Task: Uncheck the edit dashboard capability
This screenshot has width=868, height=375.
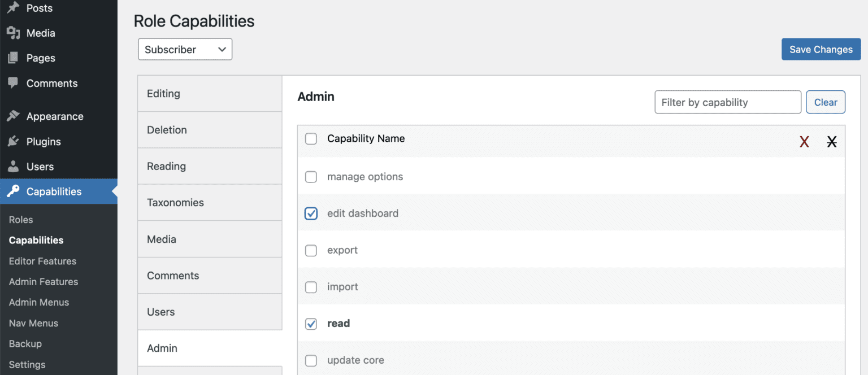Action: 311,213
